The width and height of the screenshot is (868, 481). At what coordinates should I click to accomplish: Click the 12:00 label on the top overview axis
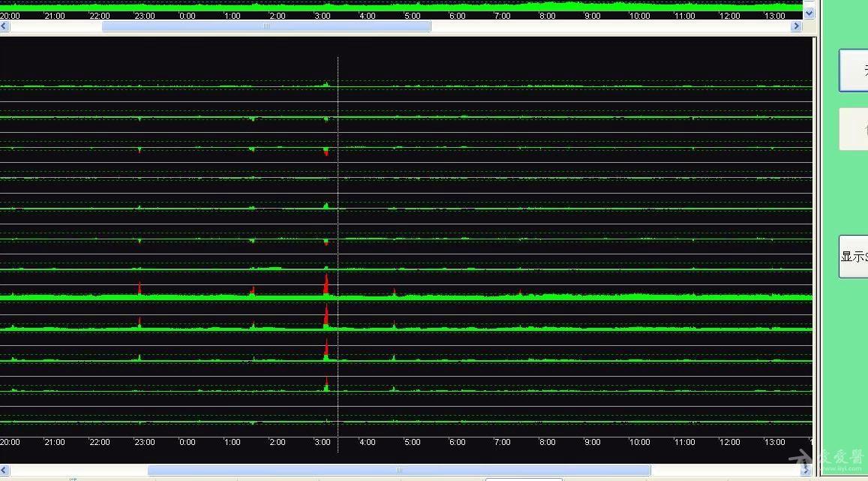[x=729, y=16]
